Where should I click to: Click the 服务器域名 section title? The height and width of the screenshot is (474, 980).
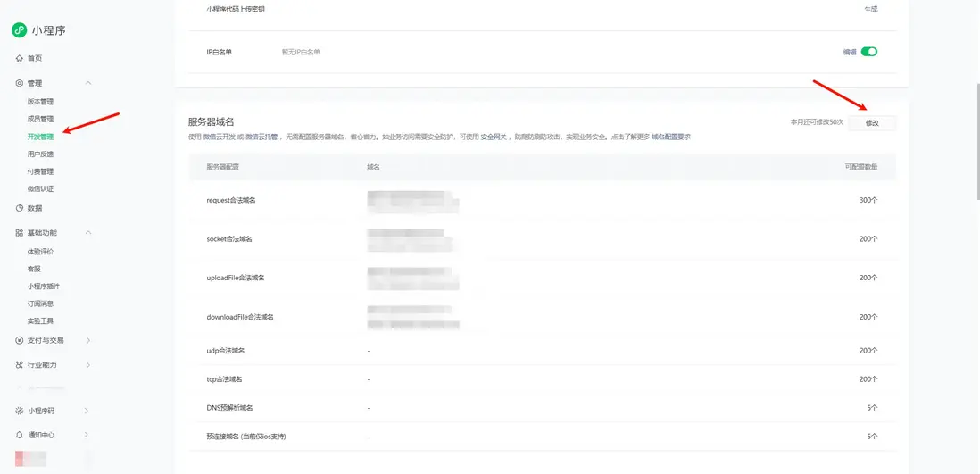(x=211, y=122)
